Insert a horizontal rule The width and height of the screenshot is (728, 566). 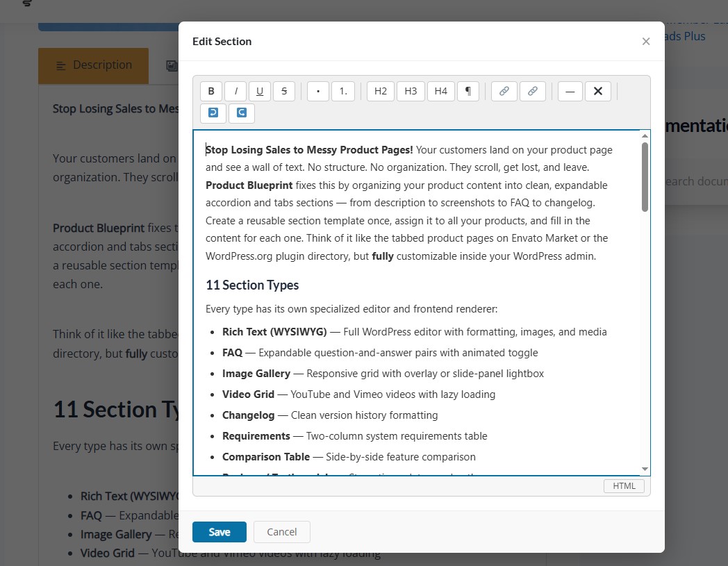point(570,90)
